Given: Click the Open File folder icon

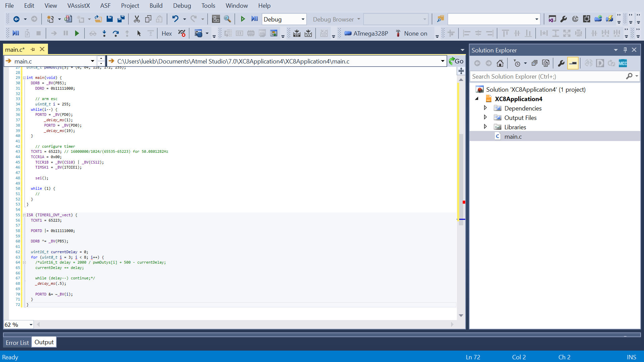Looking at the screenshot, I should click(x=98, y=19).
